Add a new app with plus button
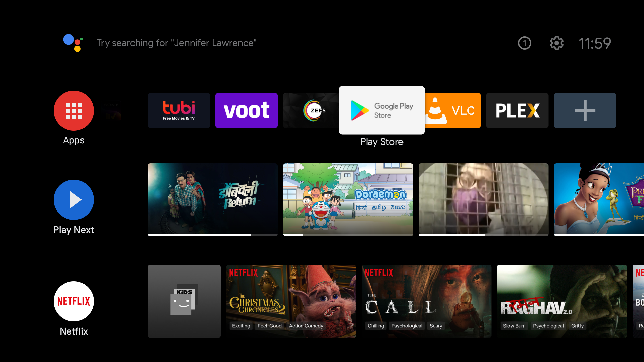Screen dimensions: 644x362 [585, 111]
